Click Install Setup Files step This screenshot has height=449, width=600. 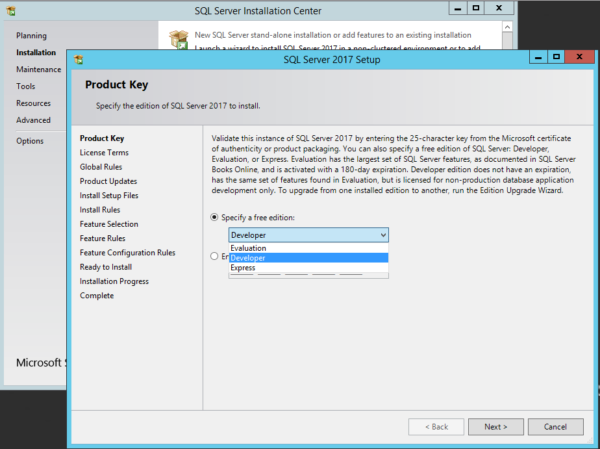click(109, 196)
